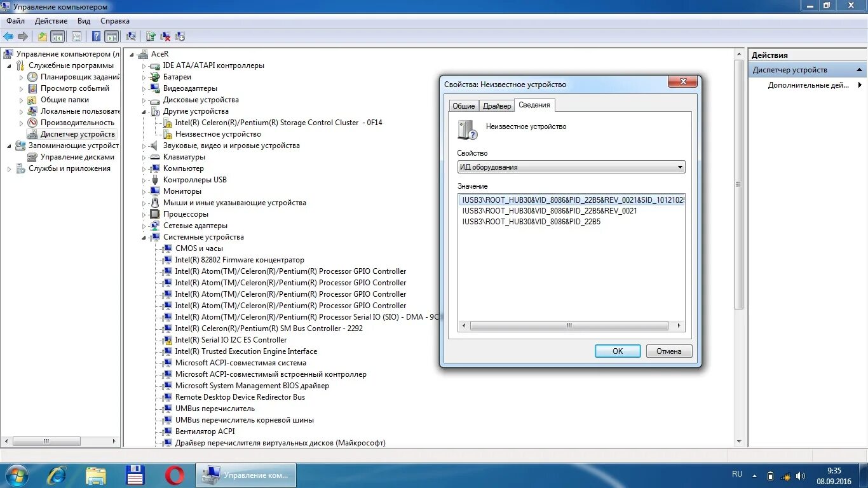This screenshot has height=488, width=868.
Task: Collapse the Служебные программы node
Action: [x=9, y=65]
